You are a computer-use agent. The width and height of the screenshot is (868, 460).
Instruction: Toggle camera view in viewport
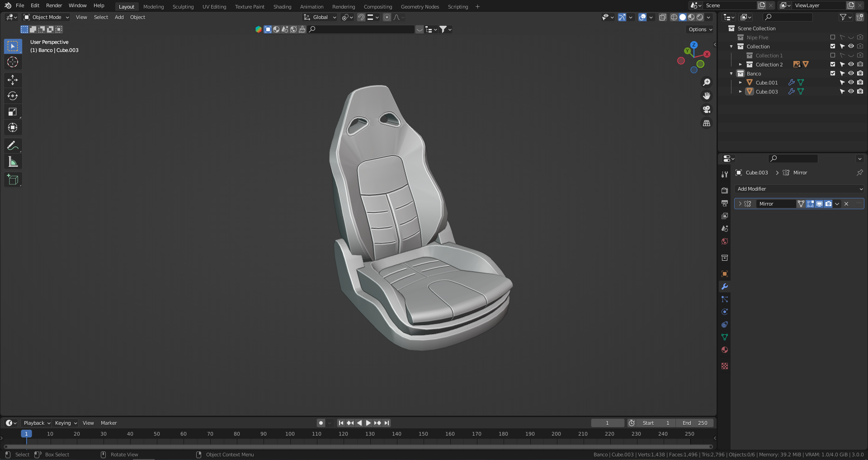[x=707, y=109]
